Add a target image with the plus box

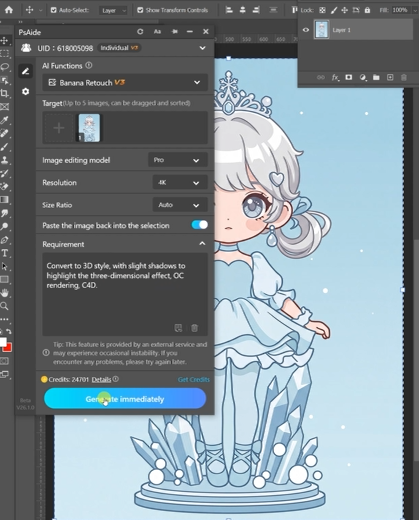tap(59, 128)
